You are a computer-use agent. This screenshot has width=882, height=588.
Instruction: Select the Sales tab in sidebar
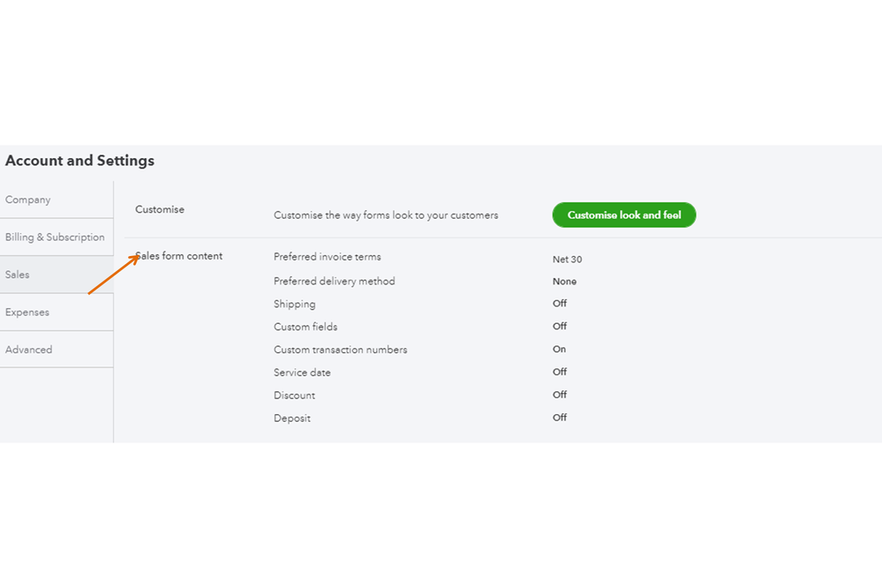18,275
